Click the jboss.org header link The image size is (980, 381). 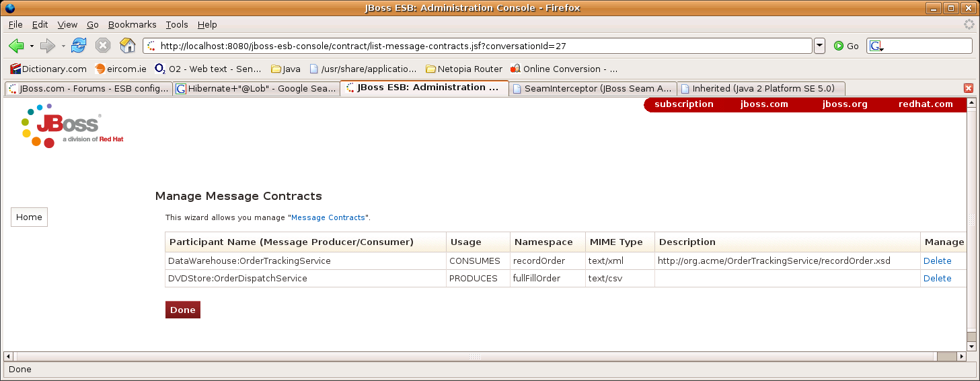pos(845,104)
